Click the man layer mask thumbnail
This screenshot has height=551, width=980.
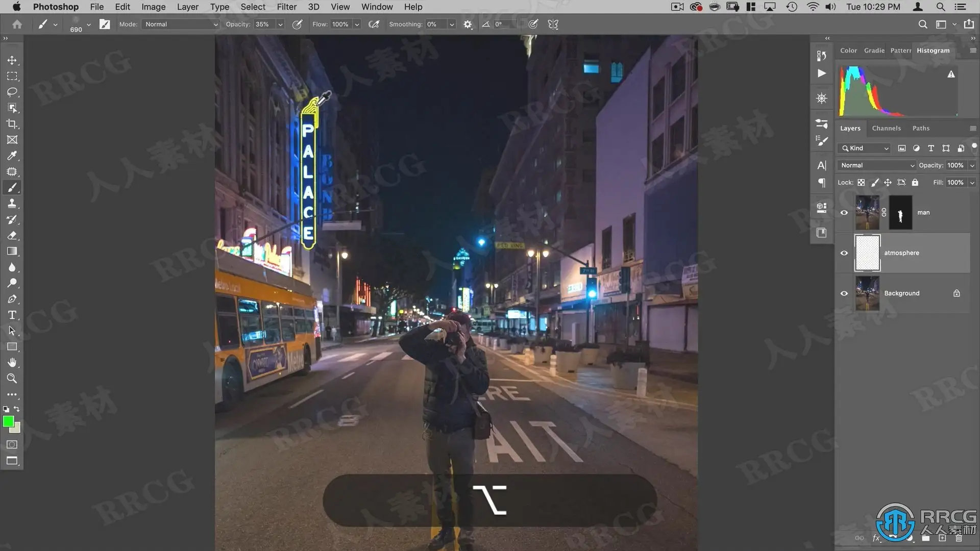pyautogui.click(x=900, y=213)
